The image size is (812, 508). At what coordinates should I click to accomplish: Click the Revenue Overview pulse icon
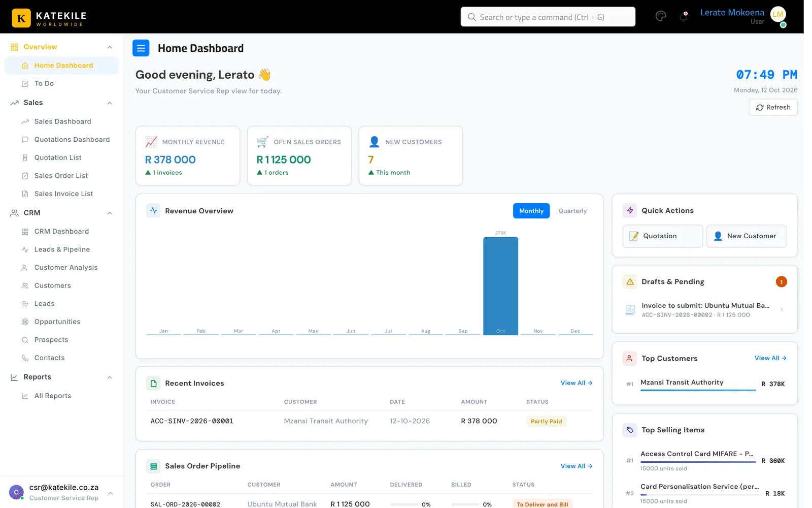click(153, 210)
